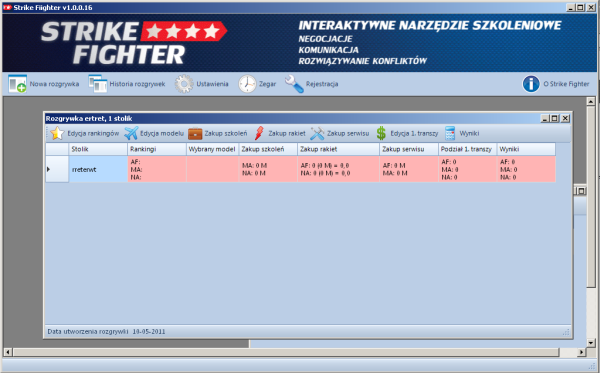The image size is (600, 373).
Task: Click the Strike Fighter title bar app icon
Action: [x=7, y=7]
